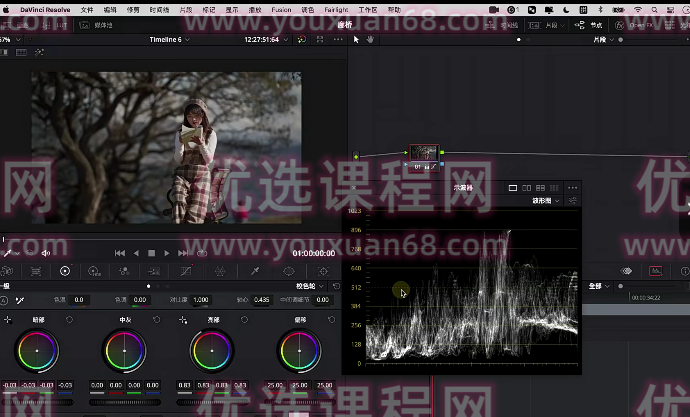Open the HDR color wheels palette
Screen dimensions: 690x417
(94, 271)
